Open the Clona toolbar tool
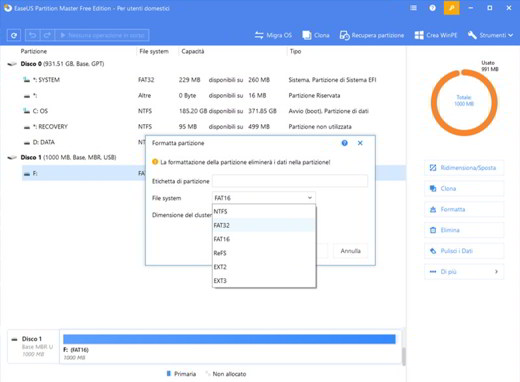This screenshot has width=520, height=382. coord(316,35)
